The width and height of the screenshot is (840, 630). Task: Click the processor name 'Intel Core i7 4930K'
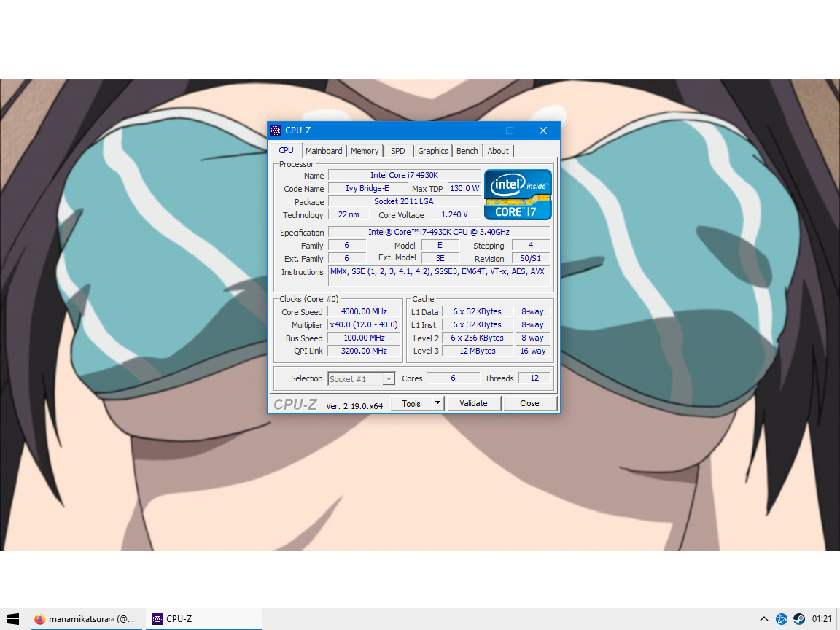pyautogui.click(x=404, y=175)
